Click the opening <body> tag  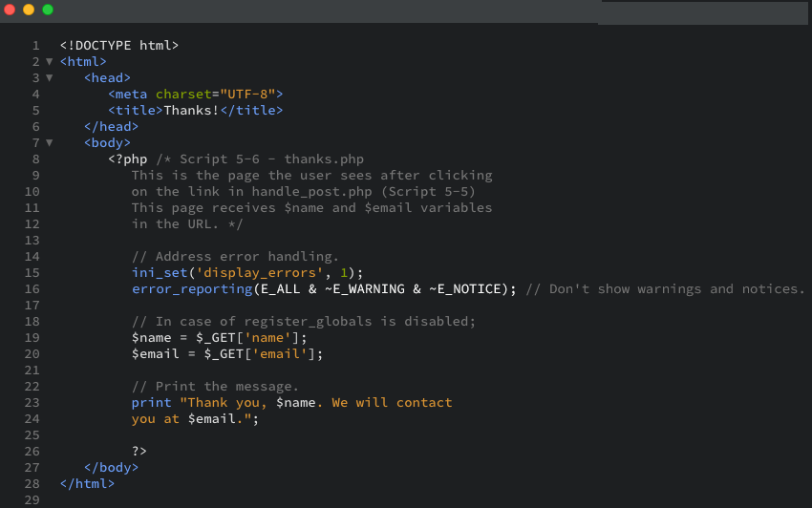click(107, 142)
